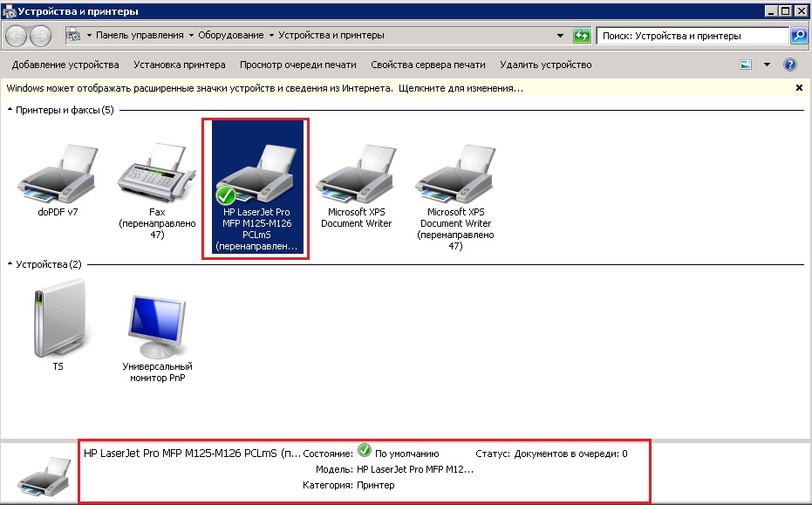
Task: Click the Back navigation arrow
Action: tap(16, 36)
